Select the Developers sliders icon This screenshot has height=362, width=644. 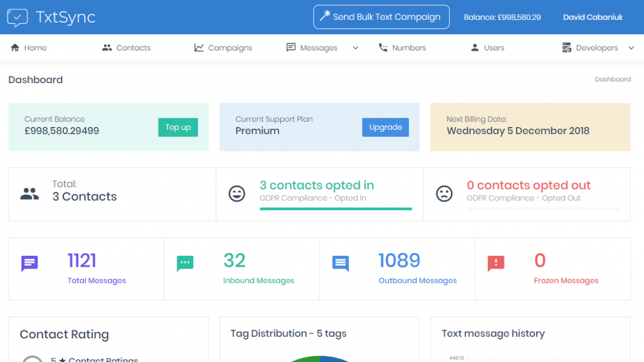tap(566, 47)
